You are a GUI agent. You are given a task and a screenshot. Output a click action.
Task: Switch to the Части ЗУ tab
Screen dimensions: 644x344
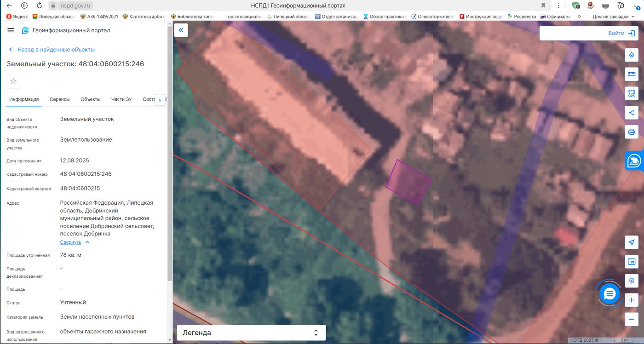pyautogui.click(x=121, y=99)
